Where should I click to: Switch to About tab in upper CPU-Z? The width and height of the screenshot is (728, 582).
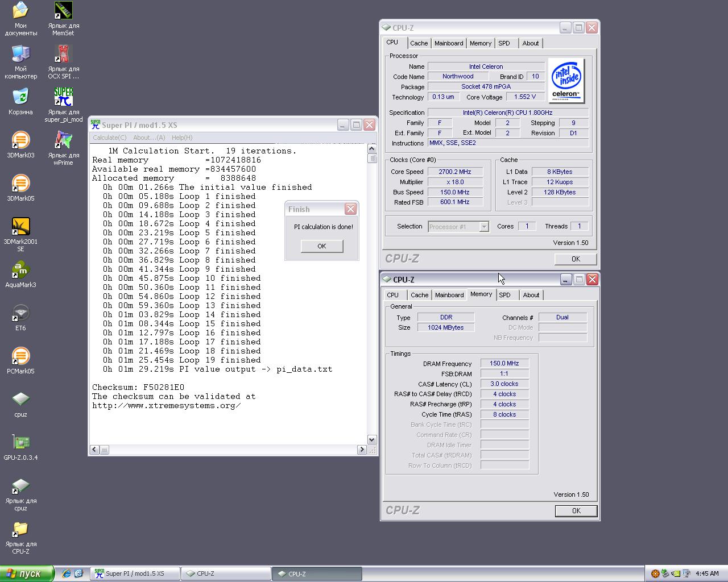531,43
